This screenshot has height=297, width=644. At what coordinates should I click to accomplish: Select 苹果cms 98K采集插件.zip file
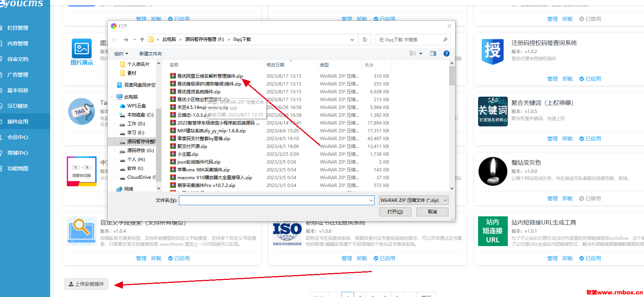203,170
